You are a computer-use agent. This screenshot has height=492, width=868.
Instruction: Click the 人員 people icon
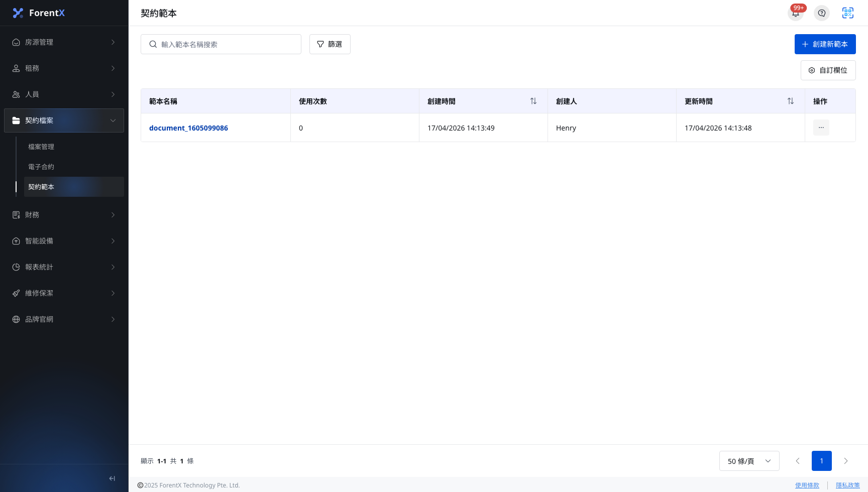point(16,94)
